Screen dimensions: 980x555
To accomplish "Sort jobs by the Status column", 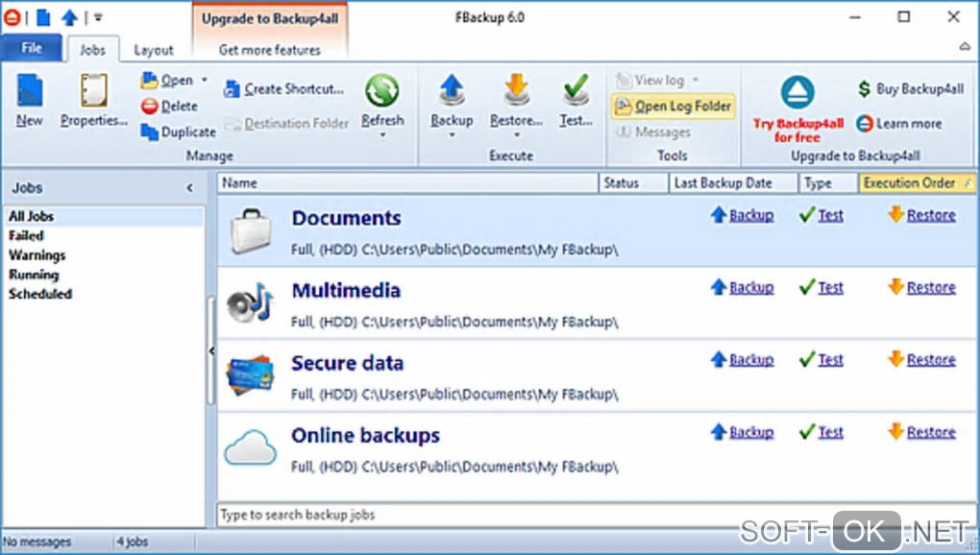I will point(633,182).
